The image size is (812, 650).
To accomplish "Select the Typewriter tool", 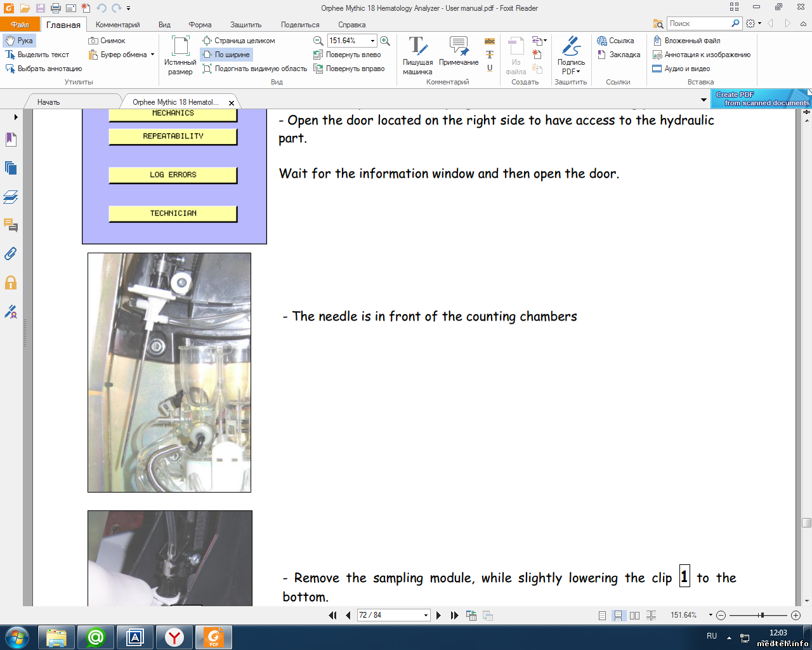I will pyautogui.click(x=417, y=55).
